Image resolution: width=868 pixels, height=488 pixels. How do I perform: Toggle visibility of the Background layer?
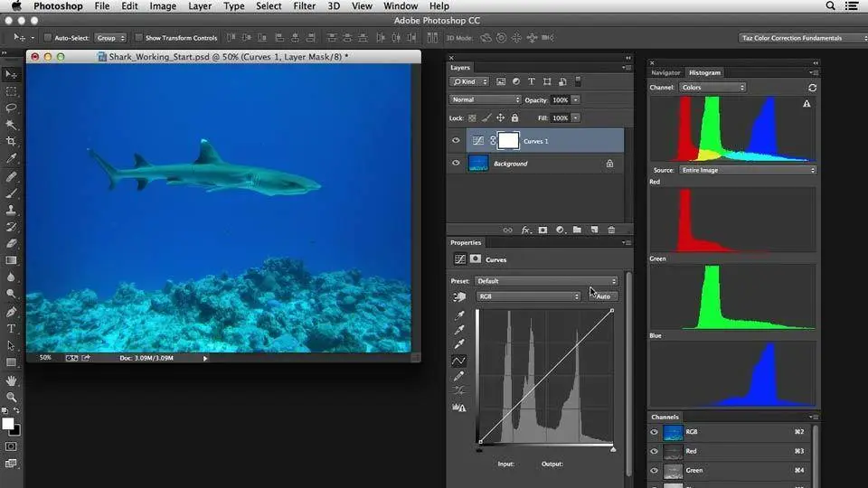point(456,164)
